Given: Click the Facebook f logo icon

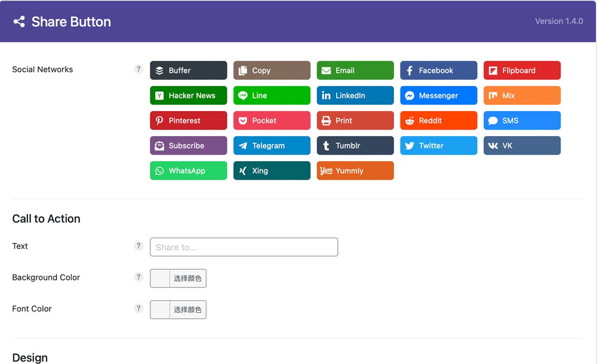Looking at the screenshot, I should [x=410, y=70].
